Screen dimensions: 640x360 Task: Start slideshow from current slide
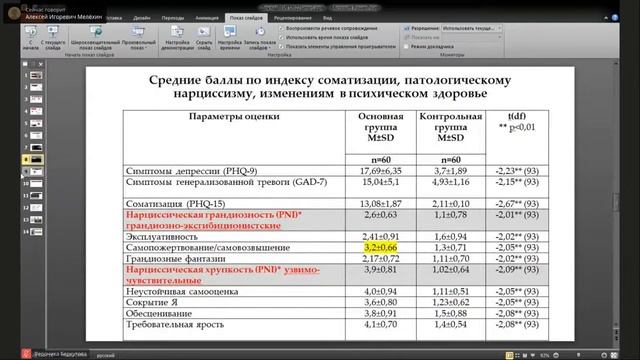pyautogui.click(x=53, y=38)
